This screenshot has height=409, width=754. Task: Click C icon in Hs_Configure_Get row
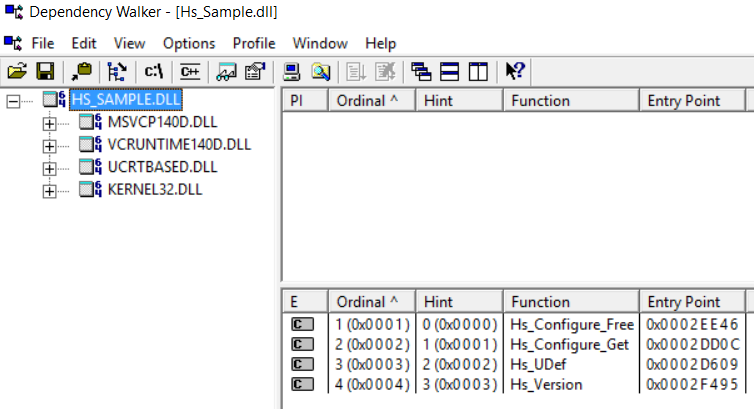302,345
